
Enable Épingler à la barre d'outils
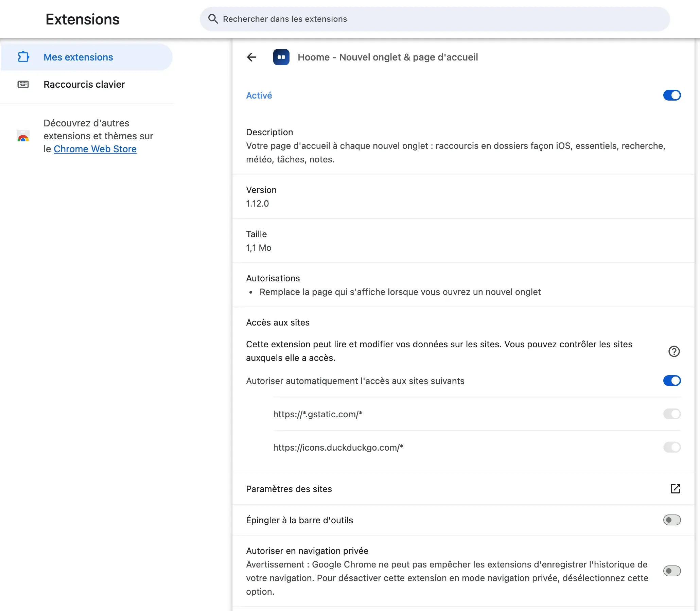click(672, 520)
